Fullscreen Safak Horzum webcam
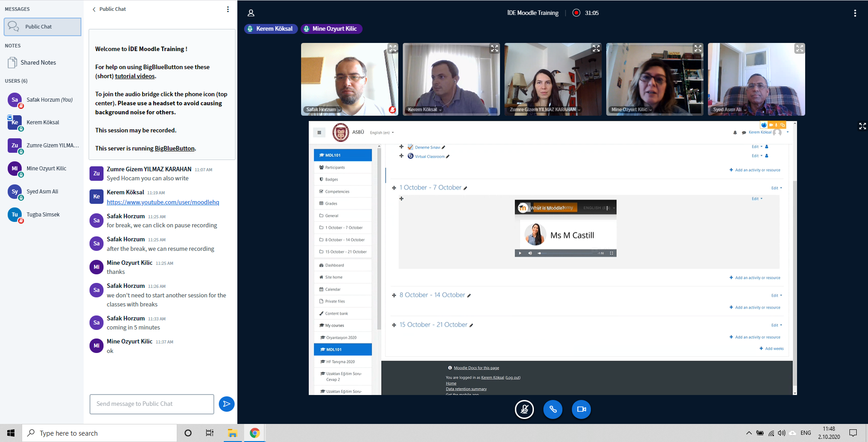 [x=393, y=48]
